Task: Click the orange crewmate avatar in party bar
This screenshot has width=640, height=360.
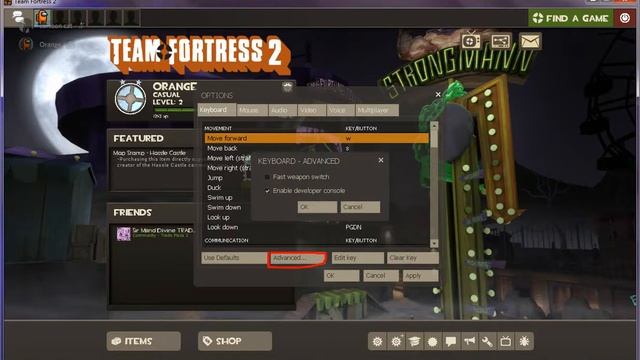Action: pos(42,18)
